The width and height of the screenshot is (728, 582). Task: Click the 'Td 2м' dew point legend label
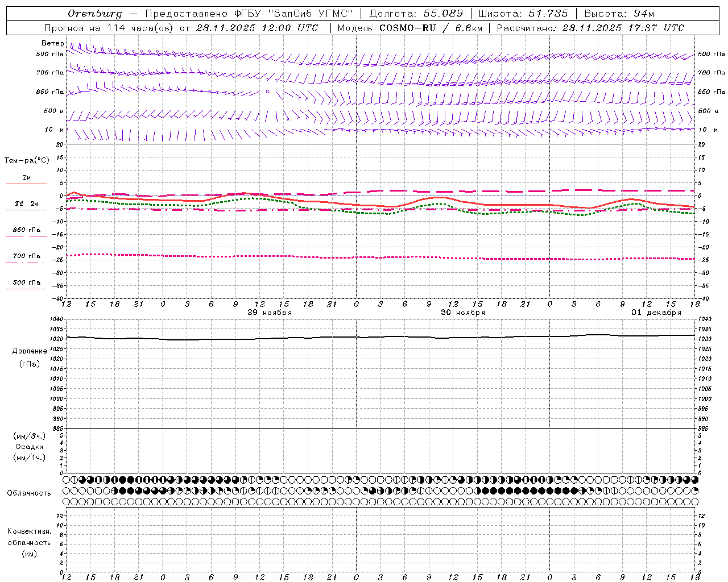(x=27, y=203)
